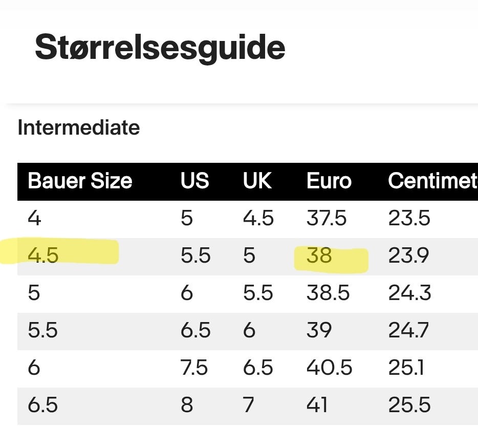
Task: Click the Euro column header
Action: point(329,181)
